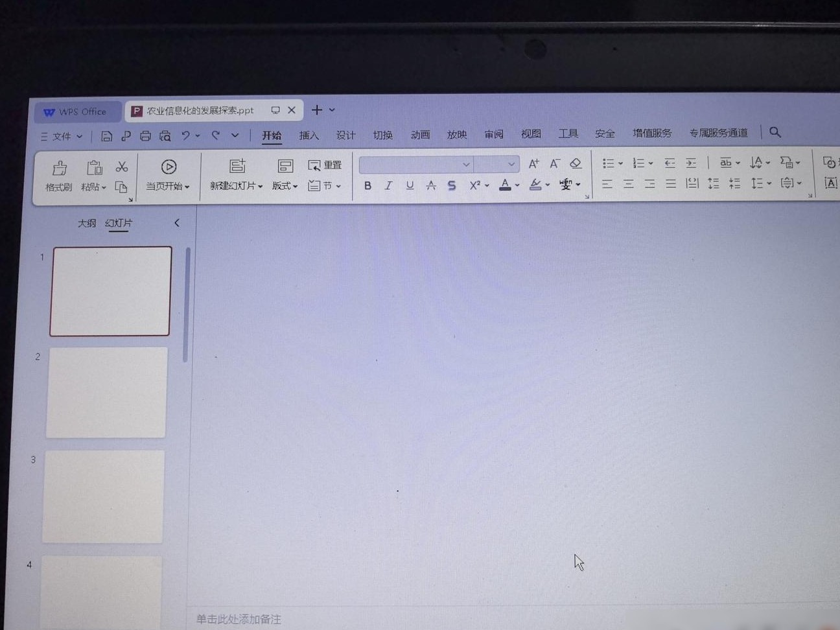Viewport: 840px width, 630px height.
Task: Toggle italic formatting
Action: click(388, 186)
